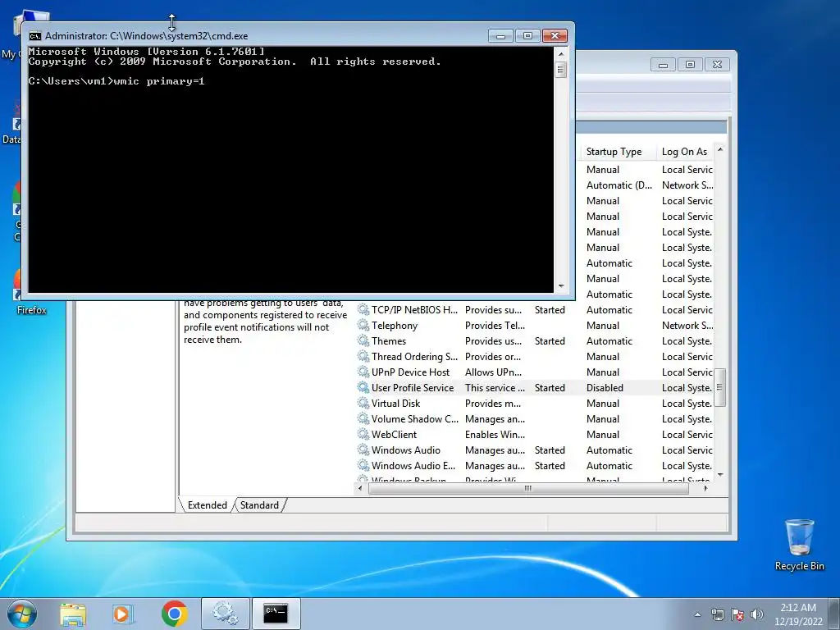Click the command prompt line with wmic
This screenshot has height=630, width=840.
[x=116, y=81]
